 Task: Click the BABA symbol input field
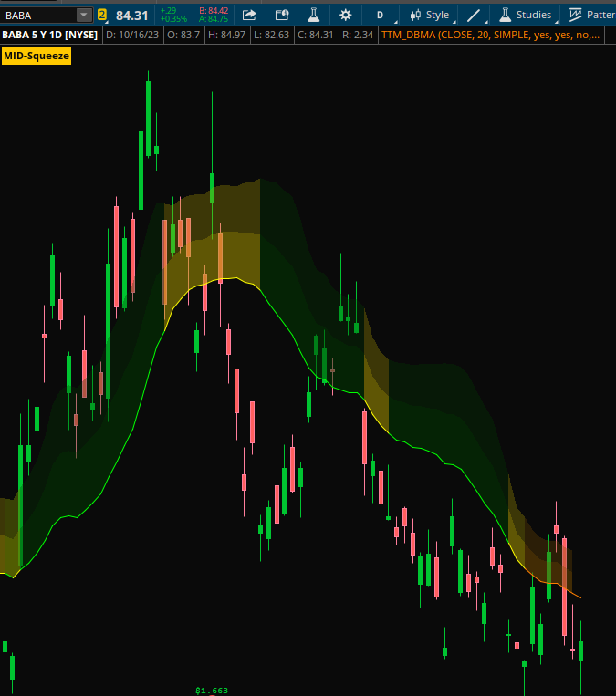click(x=38, y=15)
